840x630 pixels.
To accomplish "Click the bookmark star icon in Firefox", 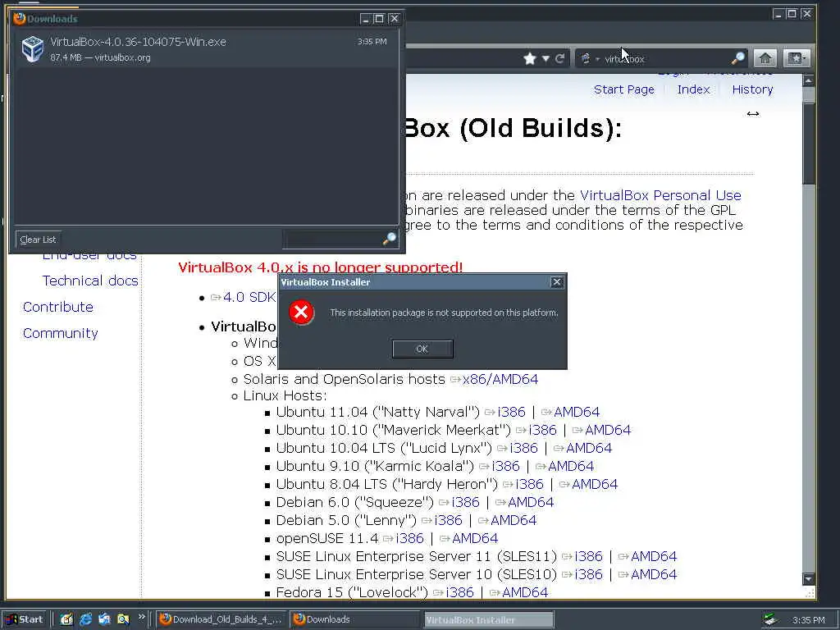I will (530, 58).
